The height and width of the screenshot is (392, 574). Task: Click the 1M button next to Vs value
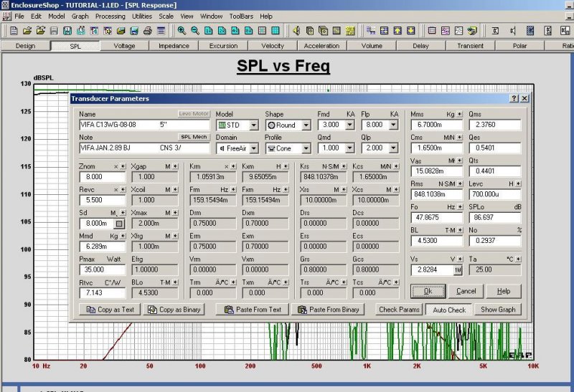(458, 270)
